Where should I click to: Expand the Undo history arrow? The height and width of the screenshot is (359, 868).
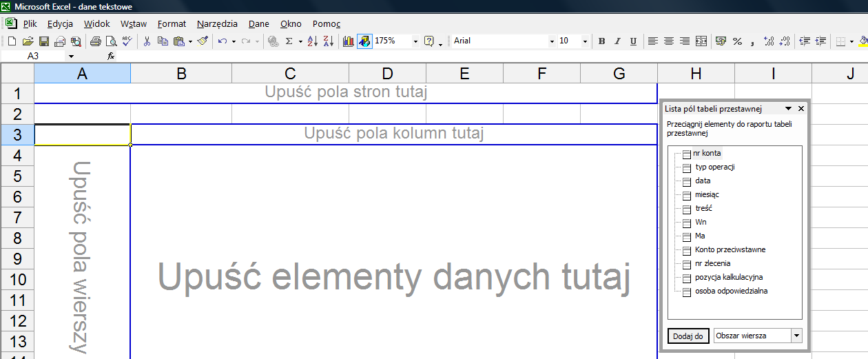click(x=234, y=41)
